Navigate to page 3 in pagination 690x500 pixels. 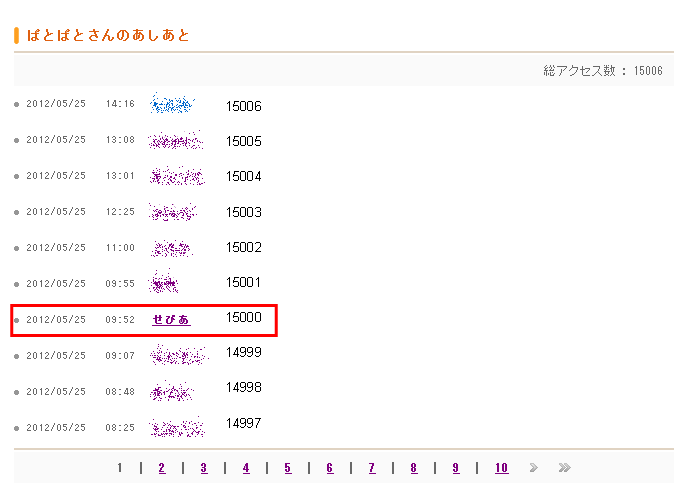(x=203, y=467)
